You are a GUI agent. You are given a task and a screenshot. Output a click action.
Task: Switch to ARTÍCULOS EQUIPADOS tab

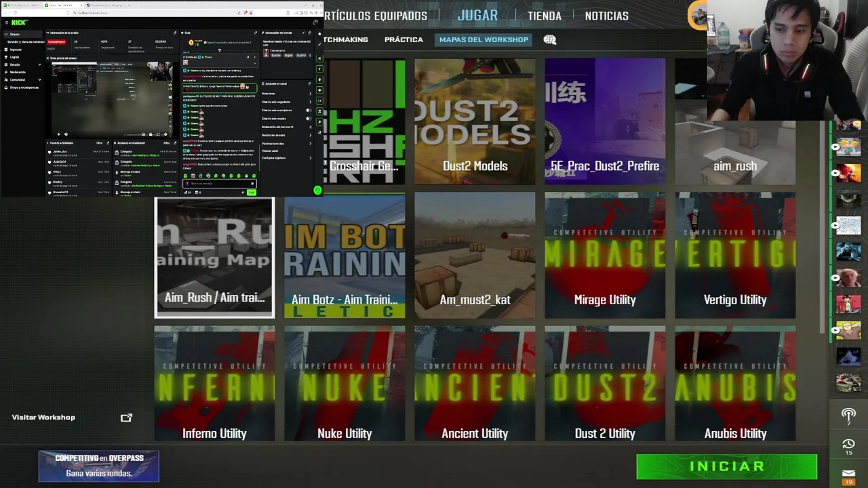pos(376,16)
